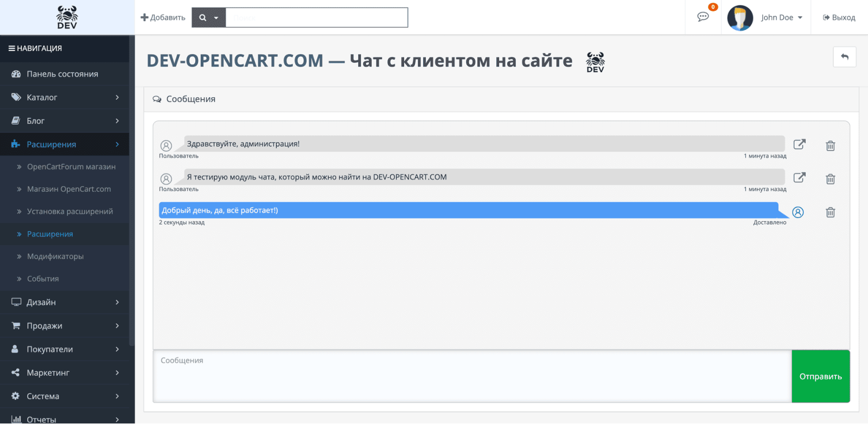868x424 pixels.
Task: Click the Панель состояния dashboard icon
Action: point(16,74)
